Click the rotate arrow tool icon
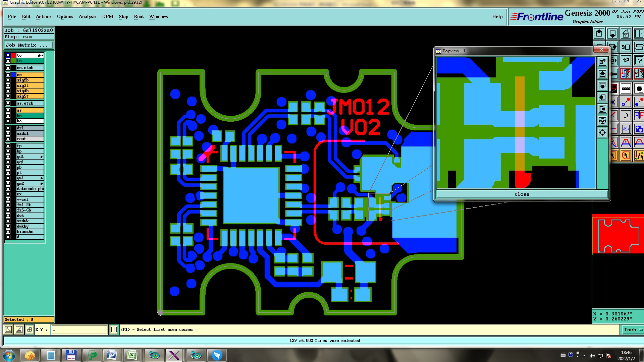Viewport: 644px width, 362px height. click(x=626, y=116)
